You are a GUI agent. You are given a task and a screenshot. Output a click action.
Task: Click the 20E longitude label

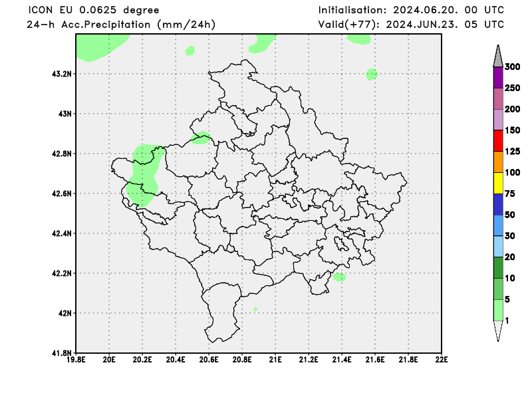pos(109,359)
